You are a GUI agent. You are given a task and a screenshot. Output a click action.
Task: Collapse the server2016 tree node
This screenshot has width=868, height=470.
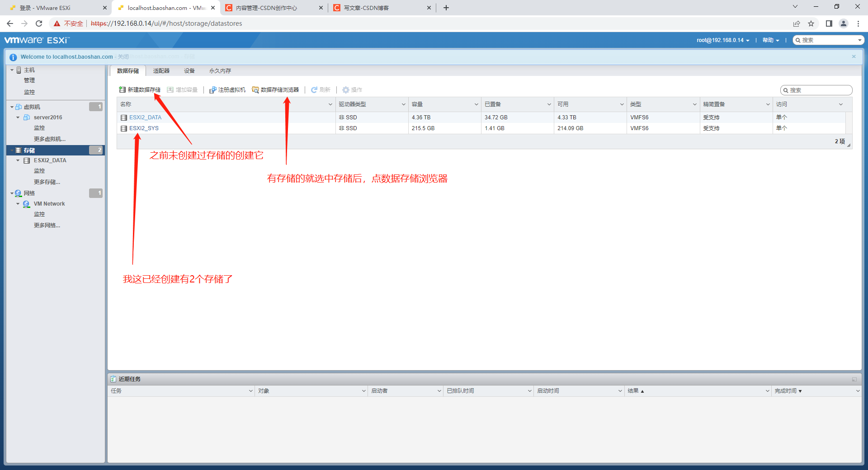pos(18,117)
